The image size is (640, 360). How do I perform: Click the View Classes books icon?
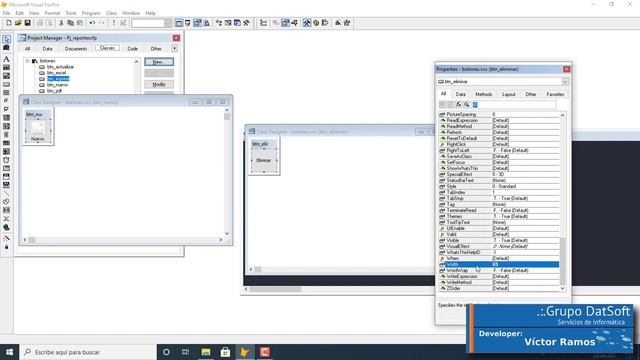click(7, 48)
